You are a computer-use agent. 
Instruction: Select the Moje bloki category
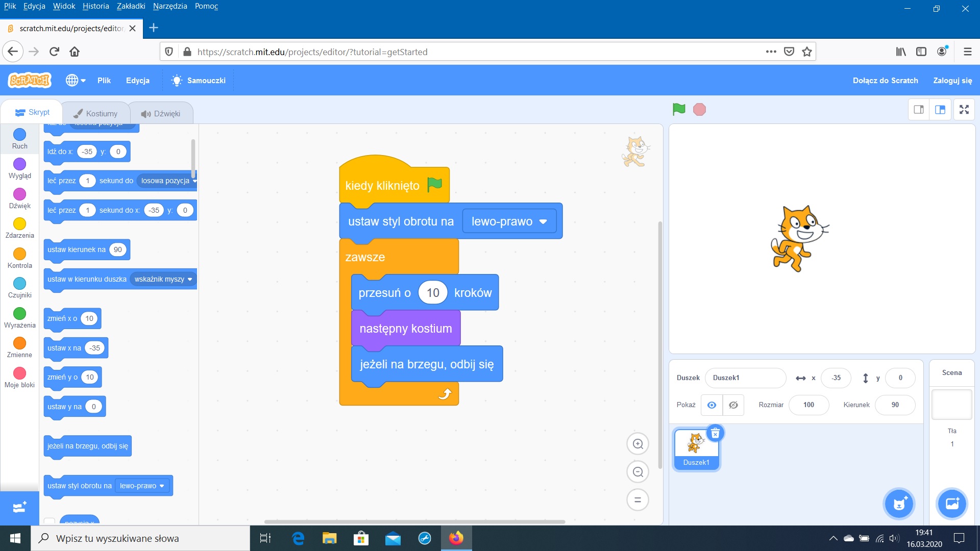click(x=19, y=378)
